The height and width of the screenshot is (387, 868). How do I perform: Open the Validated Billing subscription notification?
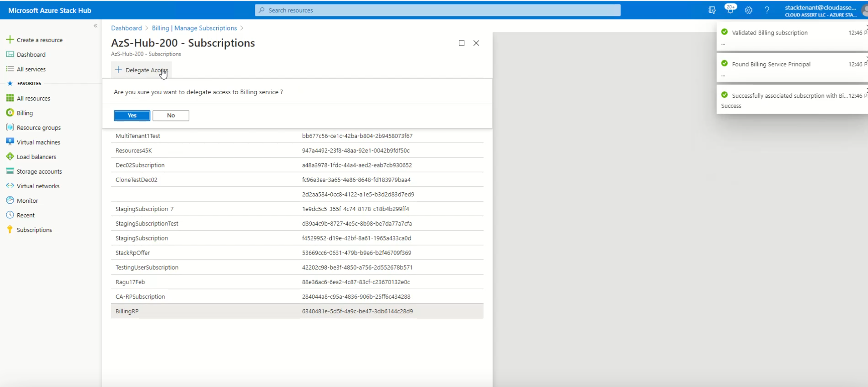(792, 36)
